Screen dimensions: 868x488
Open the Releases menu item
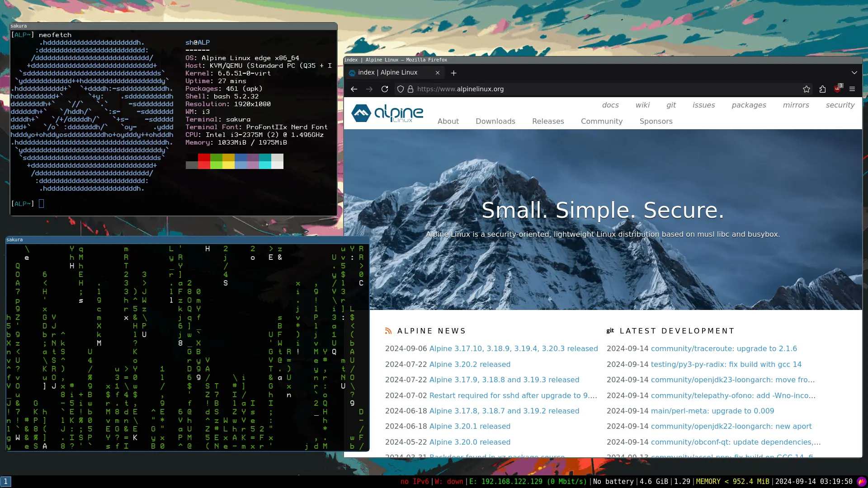pyautogui.click(x=548, y=122)
